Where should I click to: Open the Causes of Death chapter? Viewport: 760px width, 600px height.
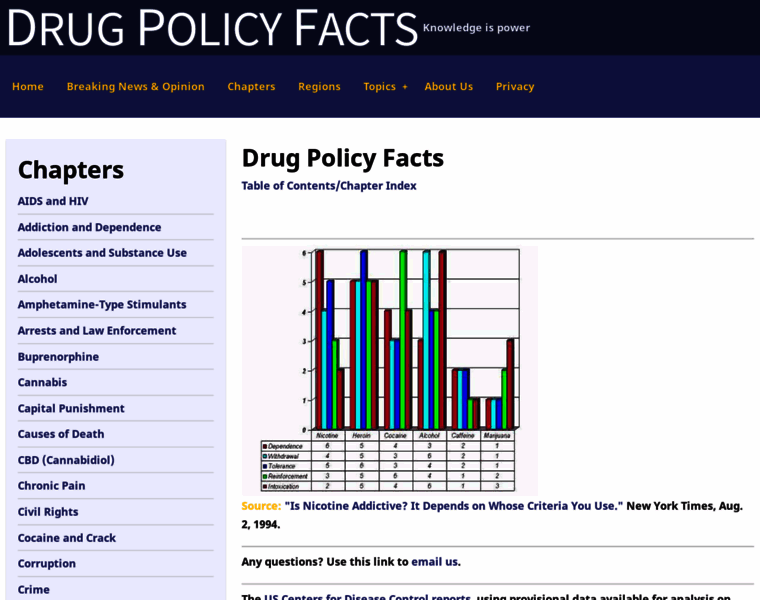[61, 434]
